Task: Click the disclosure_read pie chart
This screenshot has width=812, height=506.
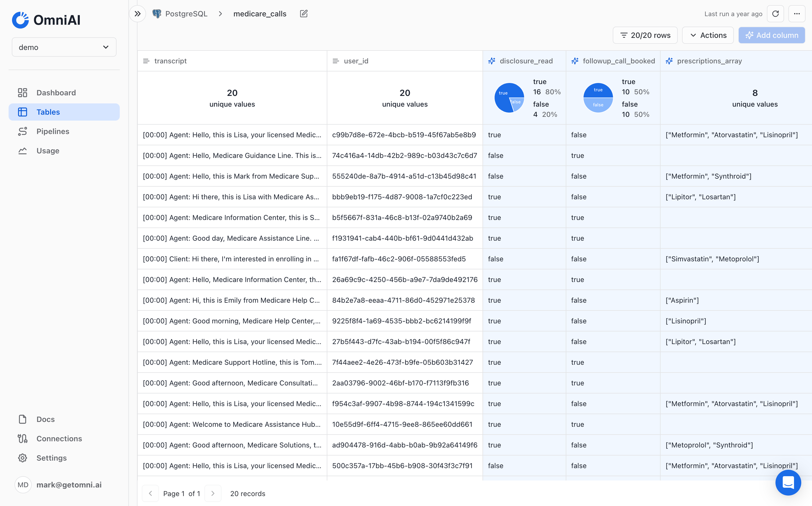Action: [509, 98]
